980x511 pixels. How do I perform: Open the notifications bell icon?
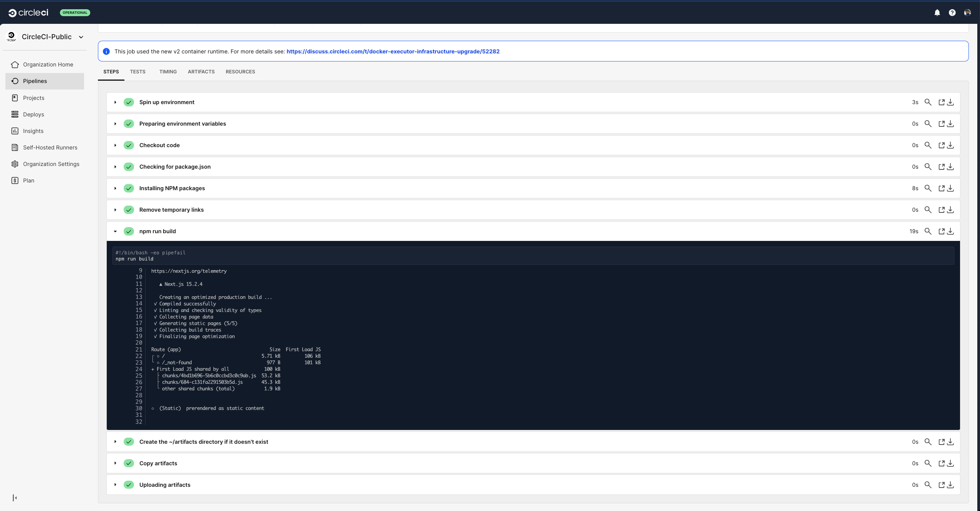(937, 12)
